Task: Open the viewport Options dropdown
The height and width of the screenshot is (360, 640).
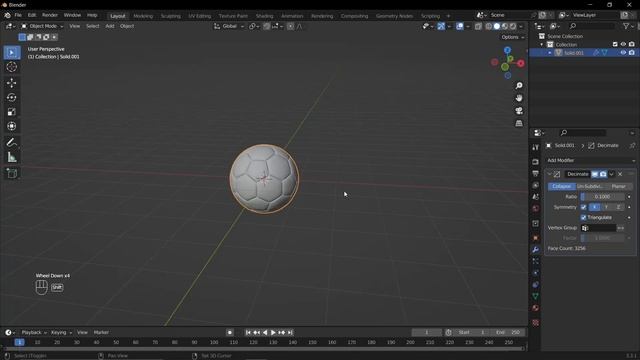Action: point(513,37)
